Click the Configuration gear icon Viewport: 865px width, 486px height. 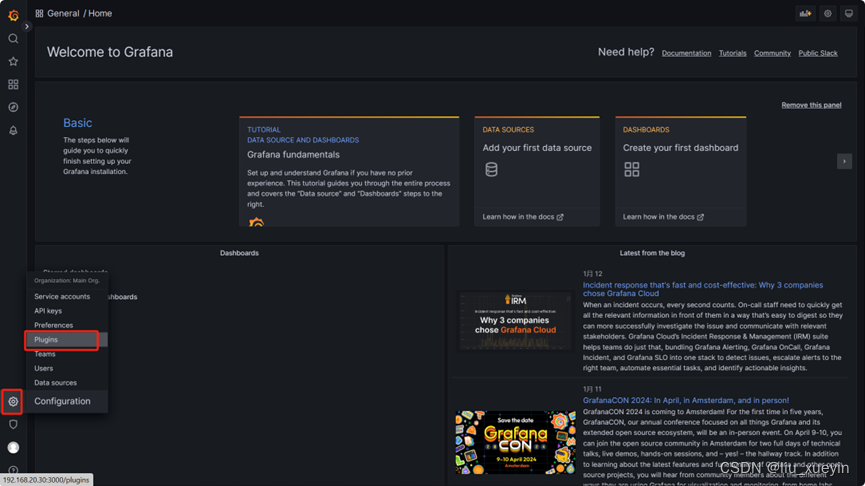(x=13, y=402)
